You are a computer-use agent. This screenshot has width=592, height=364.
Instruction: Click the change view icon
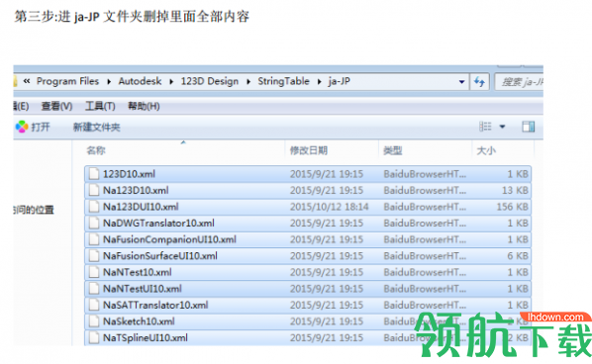point(485,127)
